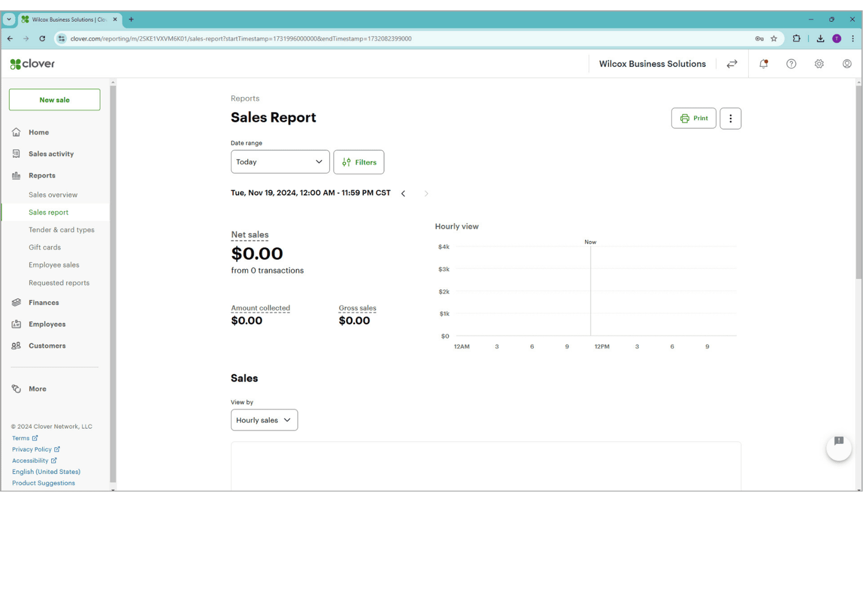The height and width of the screenshot is (616, 863).
Task: Open the Privacy Policy link
Action: pyautogui.click(x=36, y=449)
